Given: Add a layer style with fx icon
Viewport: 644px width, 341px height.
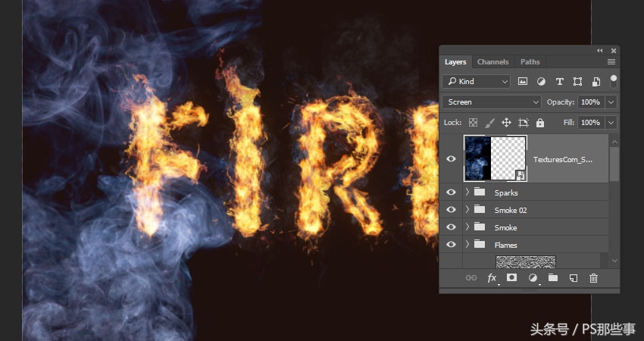Looking at the screenshot, I should pos(492,278).
